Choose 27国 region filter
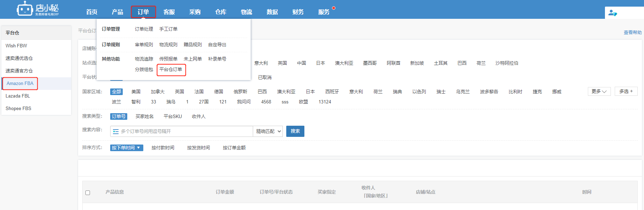 click(204, 102)
